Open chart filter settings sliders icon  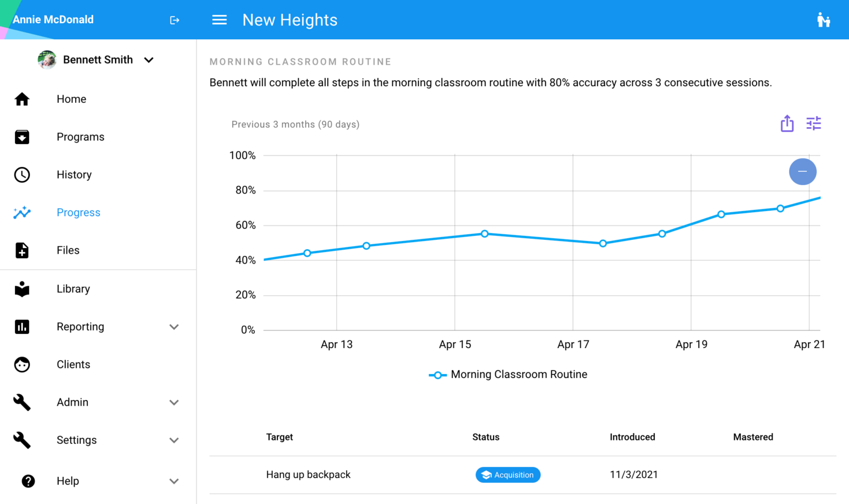(814, 123)
